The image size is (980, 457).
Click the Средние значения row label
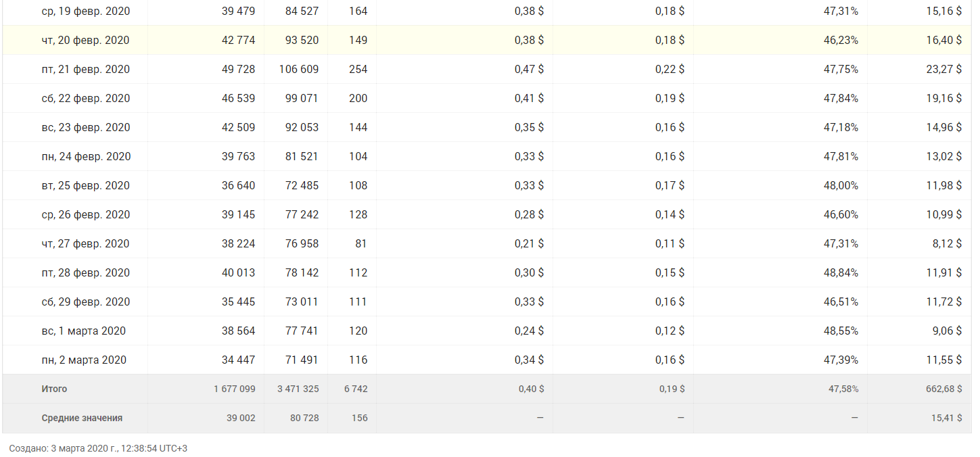tap(82, 418)
